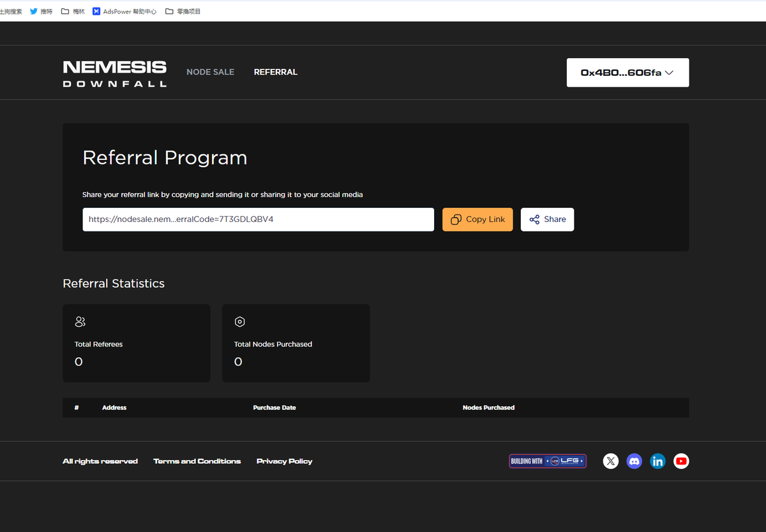766x532 pixels.
Task: Open the Twitter bird bookmark
Action: coord(41,11)
